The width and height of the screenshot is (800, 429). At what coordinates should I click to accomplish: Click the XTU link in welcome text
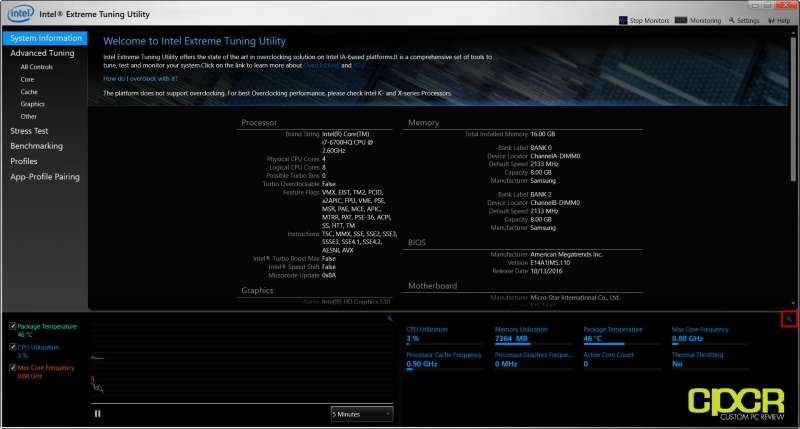pyautogui.click(x=359, y=65)
